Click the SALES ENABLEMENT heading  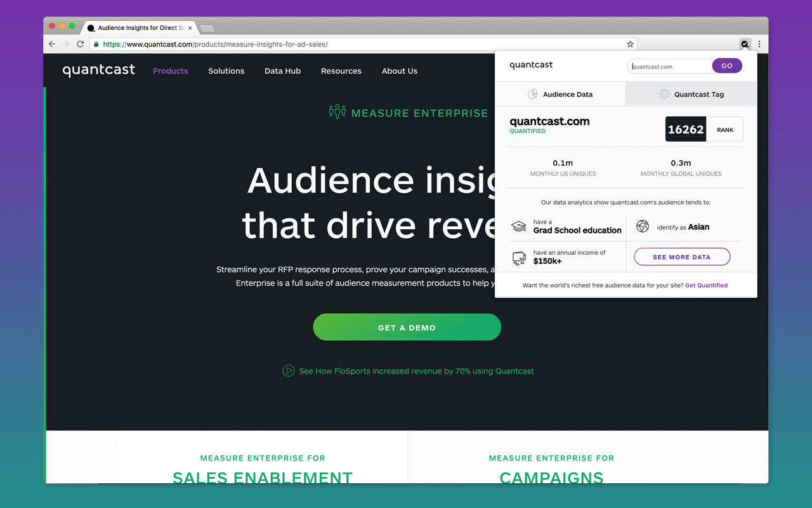point(263,478)
